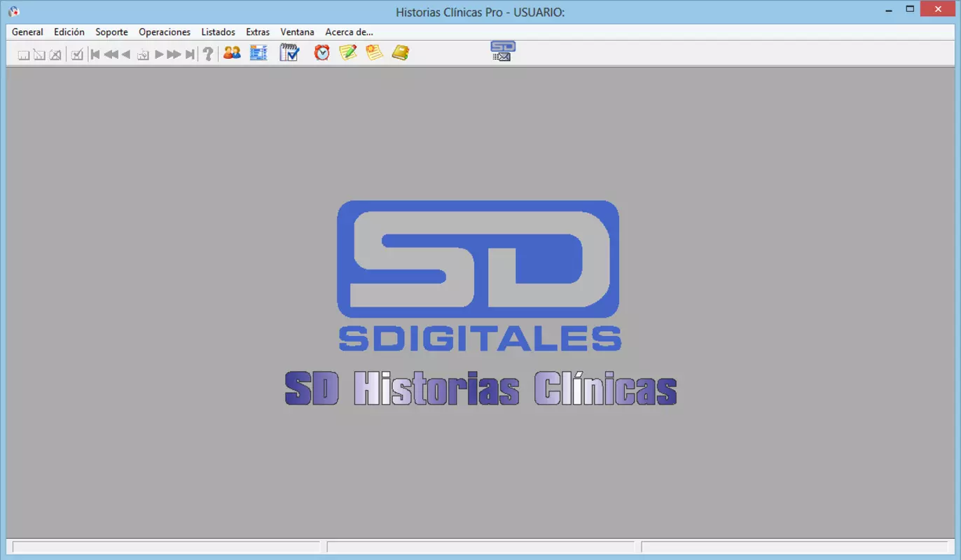Open the Acerca de... menu
This screenshot has height=560, width=961.
pyautogui.click(x=350, y=32)
